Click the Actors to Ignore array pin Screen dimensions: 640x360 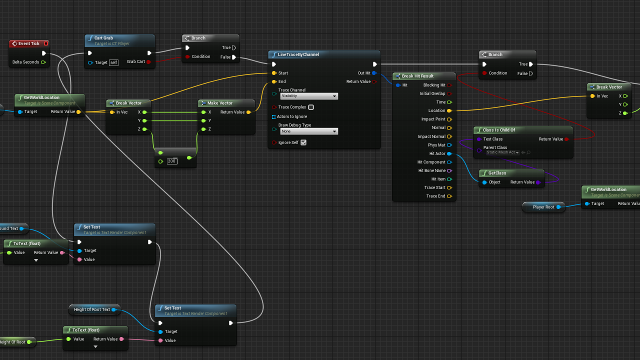274,117
